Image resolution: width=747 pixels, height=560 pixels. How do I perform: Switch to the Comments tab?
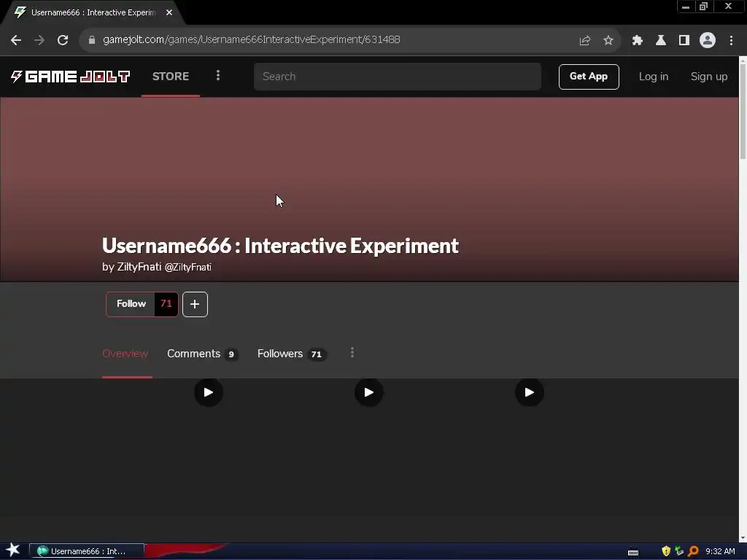(202, 354)
